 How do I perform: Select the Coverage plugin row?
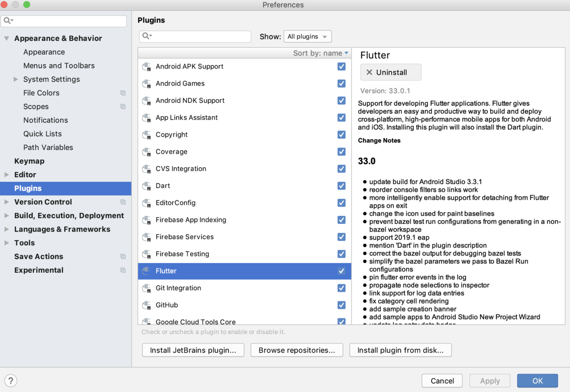point(245,152)
